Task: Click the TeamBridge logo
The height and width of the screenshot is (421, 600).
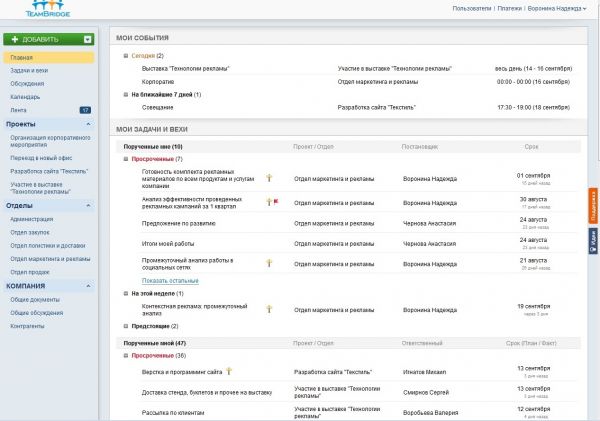Action: click(x=48, y=8)
